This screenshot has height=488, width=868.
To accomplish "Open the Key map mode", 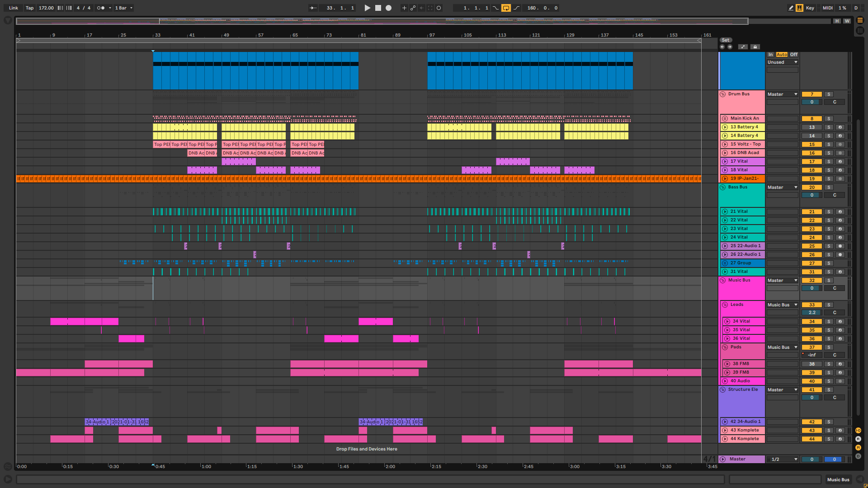I will (x=810, y=8).
